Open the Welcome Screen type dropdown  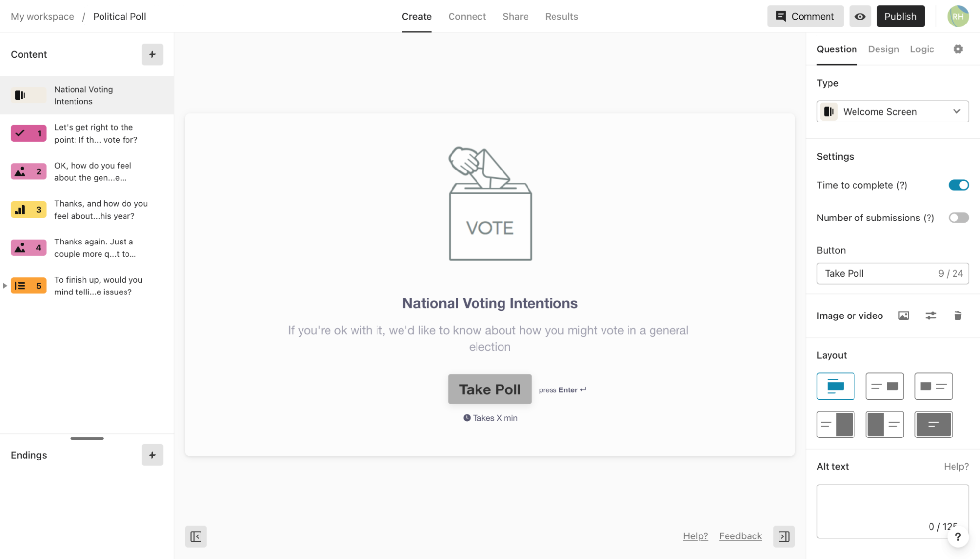pos(892,112)
